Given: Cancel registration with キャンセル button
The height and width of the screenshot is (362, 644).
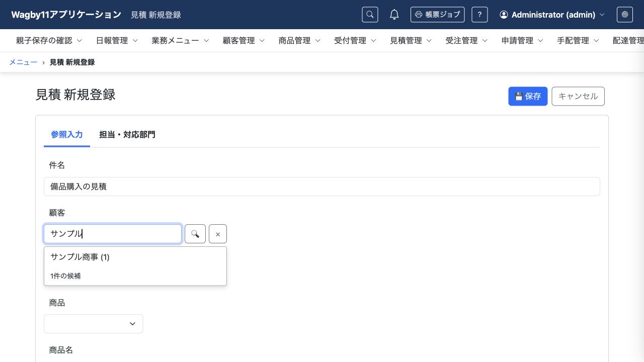Looking at the screenshot, I should 578,96.
